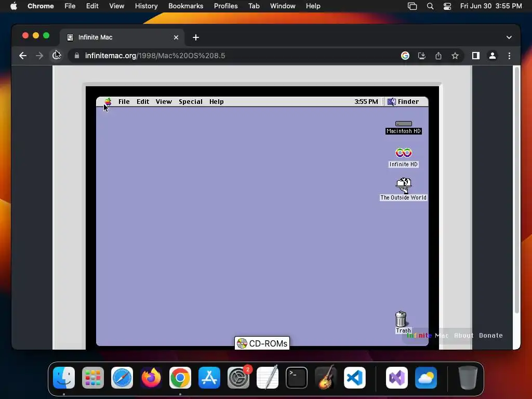This screenshot has height=399, width=532.
Task: Open the emulated Mac OS File menu
Action: (124, 101)
